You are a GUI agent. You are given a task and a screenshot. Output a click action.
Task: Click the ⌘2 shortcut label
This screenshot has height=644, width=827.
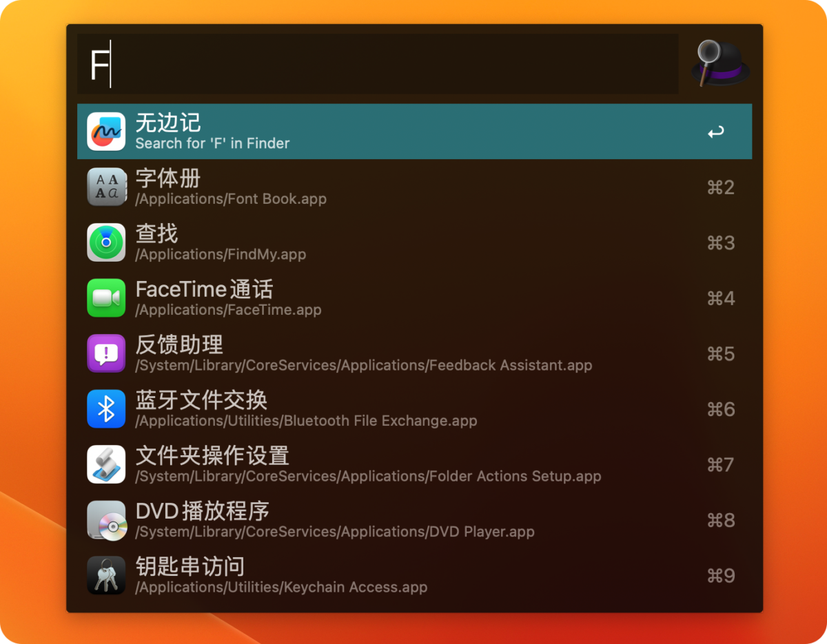721,187
